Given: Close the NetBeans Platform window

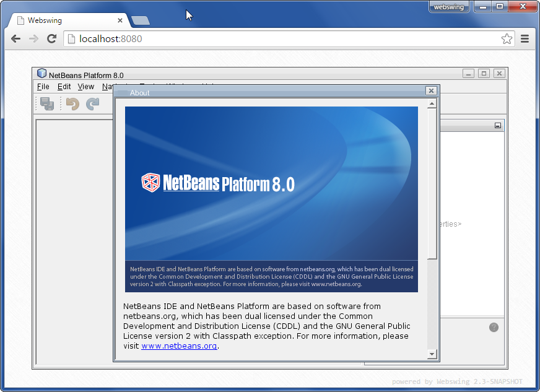Looking at the screenshot, I should click(x=499, y=73).
